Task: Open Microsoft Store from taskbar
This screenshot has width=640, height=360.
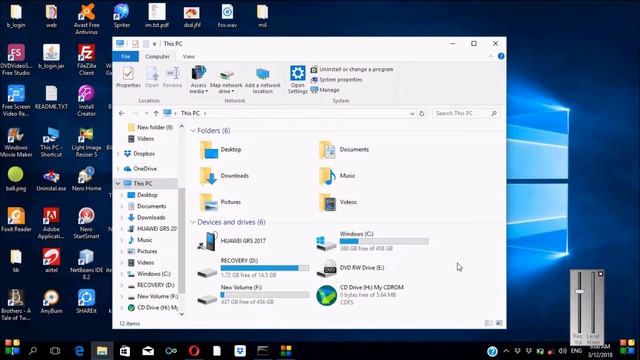Action: pos(125,351)
